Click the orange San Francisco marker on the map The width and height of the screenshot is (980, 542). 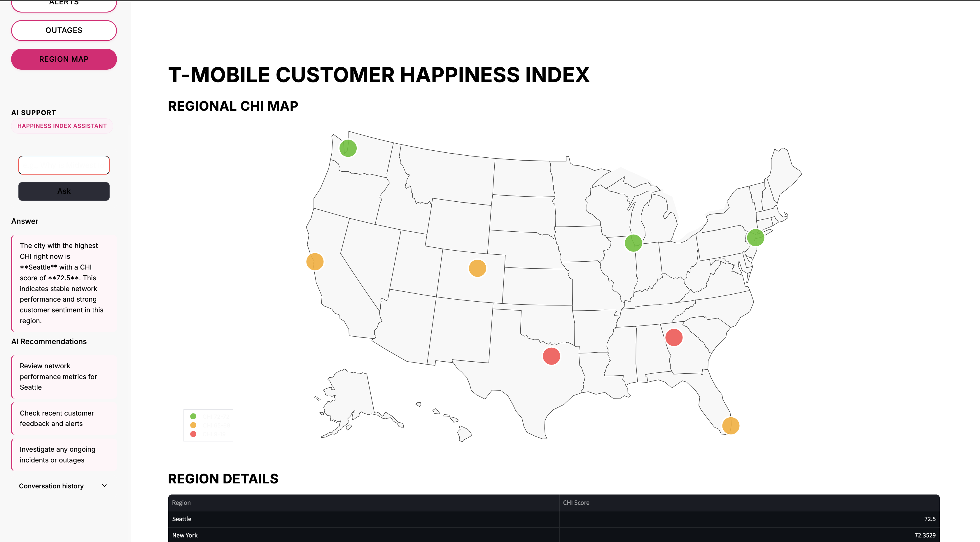coord(315,262)
